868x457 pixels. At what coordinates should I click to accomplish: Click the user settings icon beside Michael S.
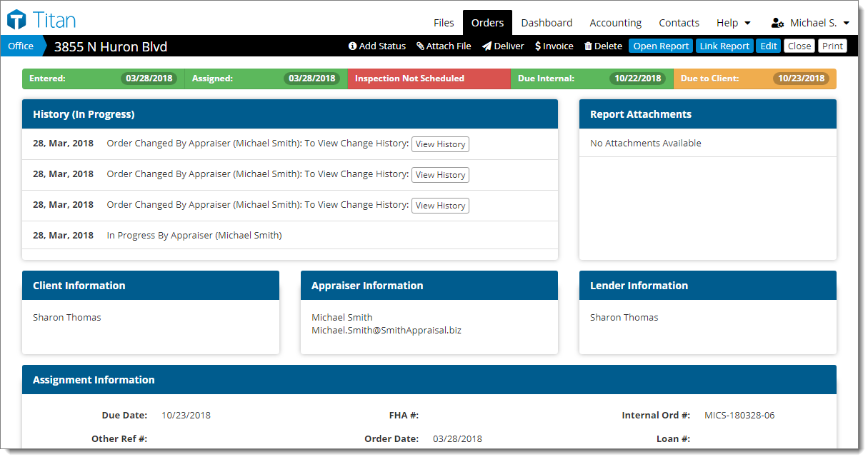778,23
